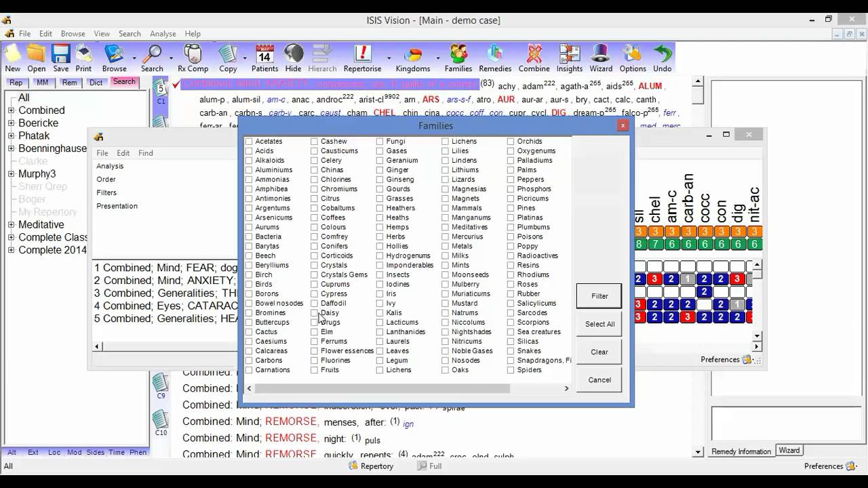This screenshot has width=868, height=488.
Task: Click the New case toolbar icon
Action: click(12, 58)
